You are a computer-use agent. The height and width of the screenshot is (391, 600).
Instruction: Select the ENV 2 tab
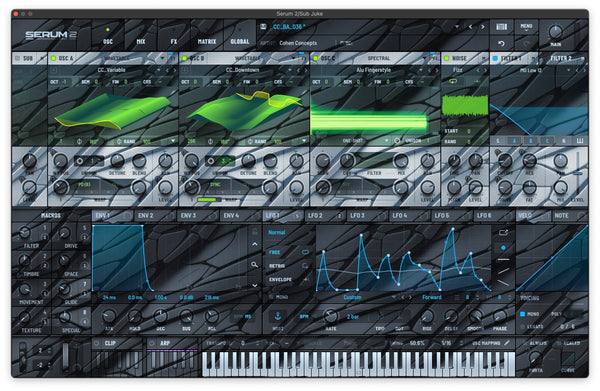(155, 216)
